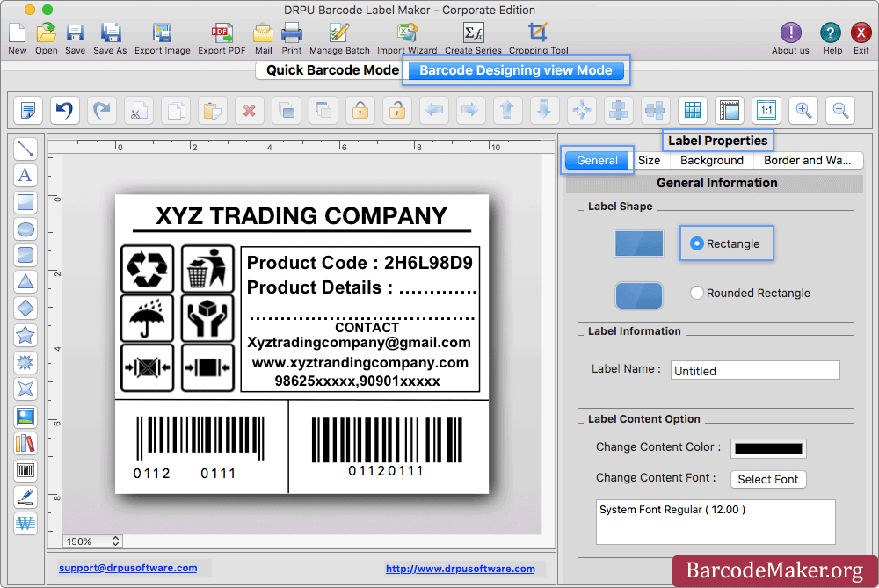Select the WordArt W tool

pos(25,524)
